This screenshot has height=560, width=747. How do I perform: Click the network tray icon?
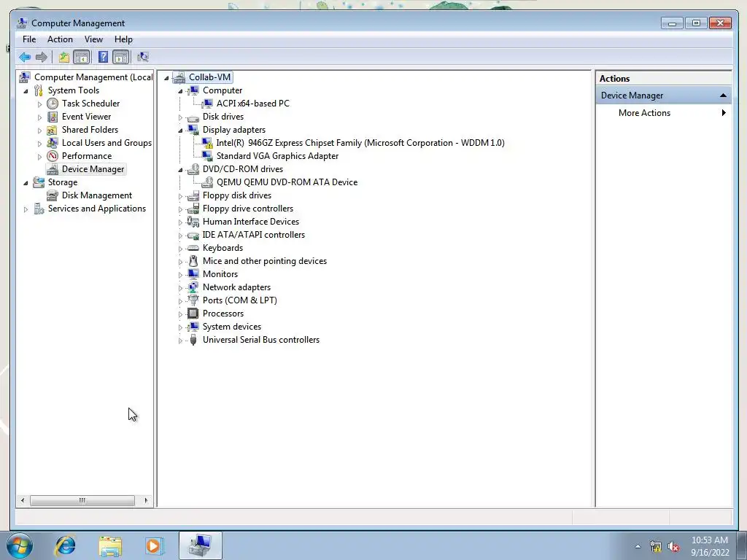[x=656, y=547]
